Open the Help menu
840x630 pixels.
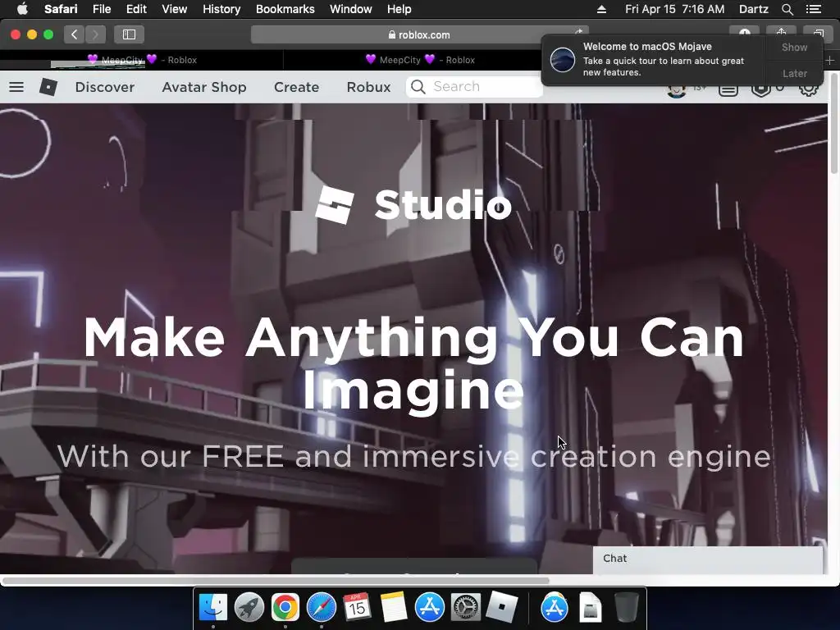(x=399, y=9)
